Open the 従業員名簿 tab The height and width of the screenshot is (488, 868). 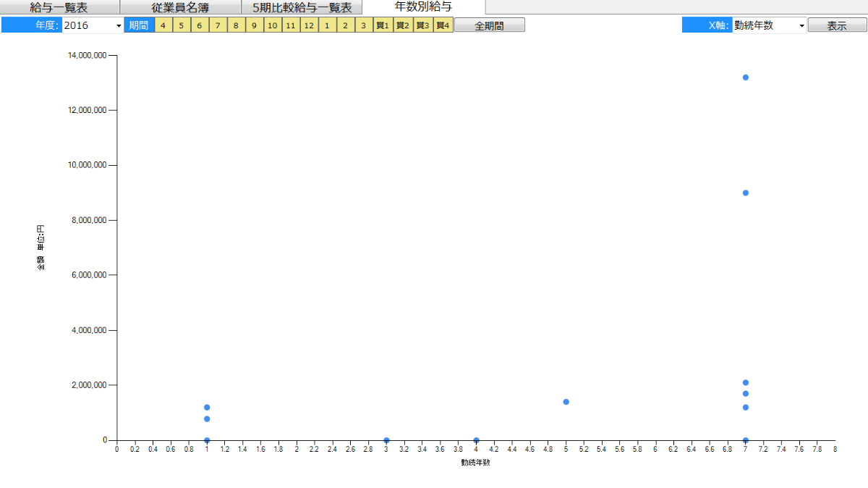point(180,8)
